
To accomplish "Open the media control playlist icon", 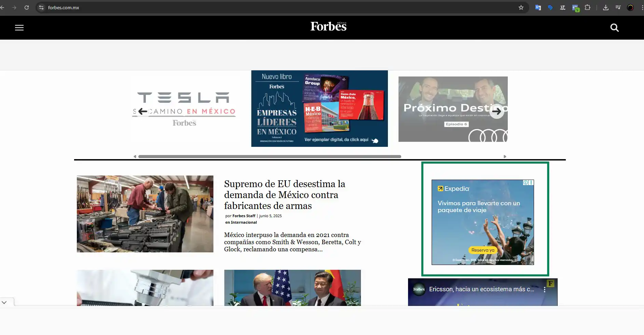I will [618, 8].
